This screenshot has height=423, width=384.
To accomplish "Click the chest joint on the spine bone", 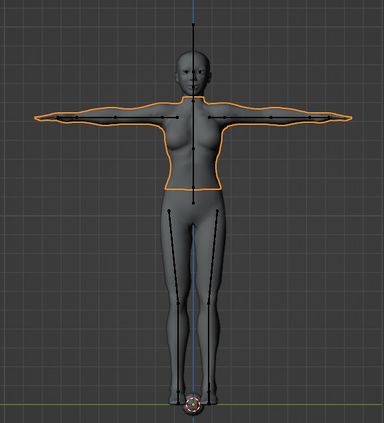I will pyautogui.click(x=193, y=148).
